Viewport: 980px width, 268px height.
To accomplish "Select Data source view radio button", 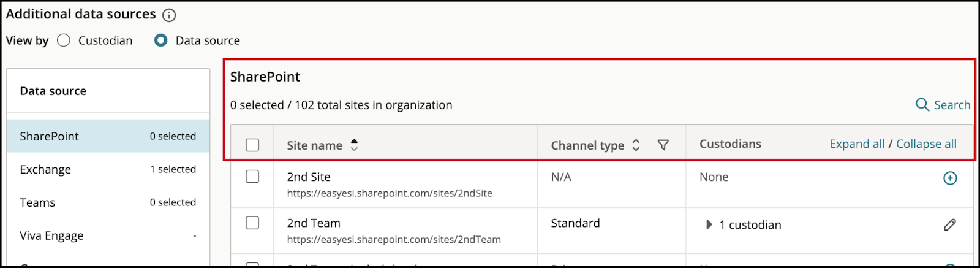I will tap(161, 40).
